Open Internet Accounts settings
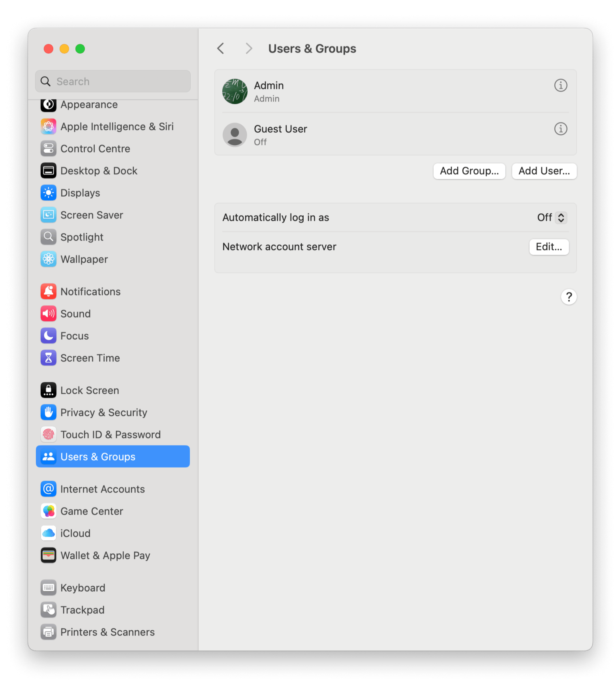The height and width of the screenshot is (688, 616). click(102, 489)
